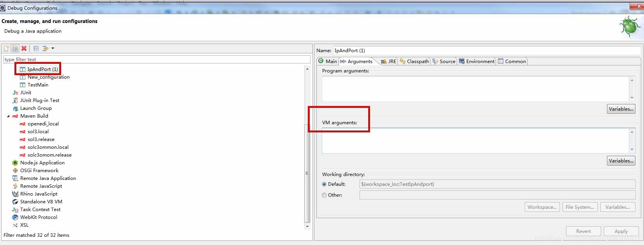Select the TestMain configuration

38,85
